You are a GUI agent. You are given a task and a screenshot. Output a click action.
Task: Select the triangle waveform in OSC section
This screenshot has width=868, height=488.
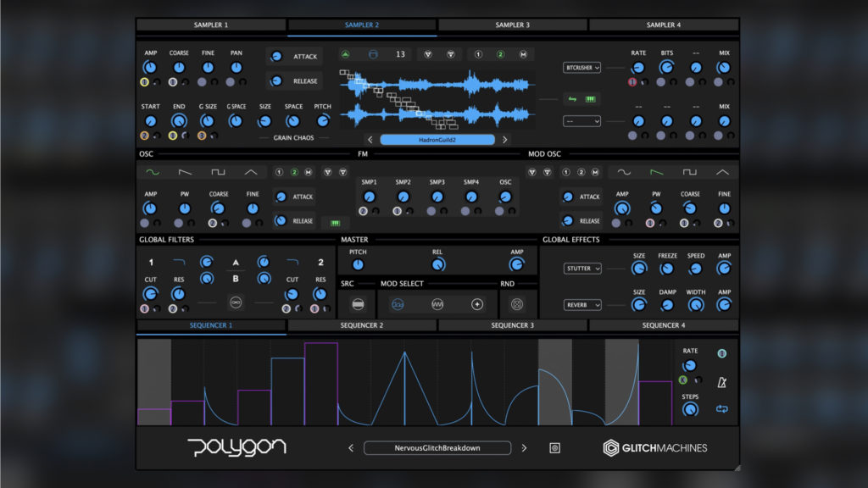pyautogui.click(x=251, y=172)
